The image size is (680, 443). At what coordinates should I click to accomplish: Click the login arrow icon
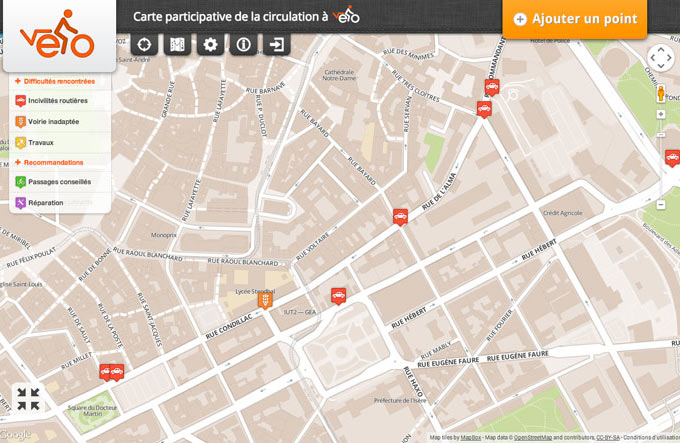click(x=276, y=45)
